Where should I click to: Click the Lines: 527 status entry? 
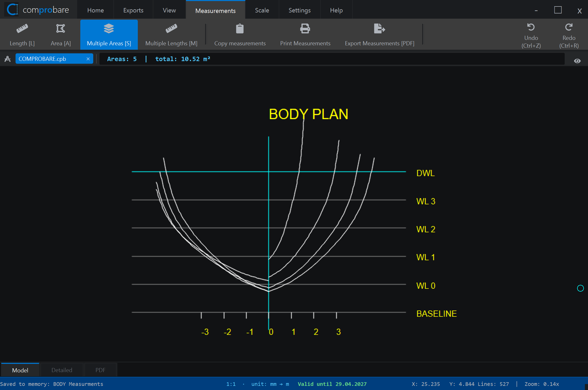[493, 384]
